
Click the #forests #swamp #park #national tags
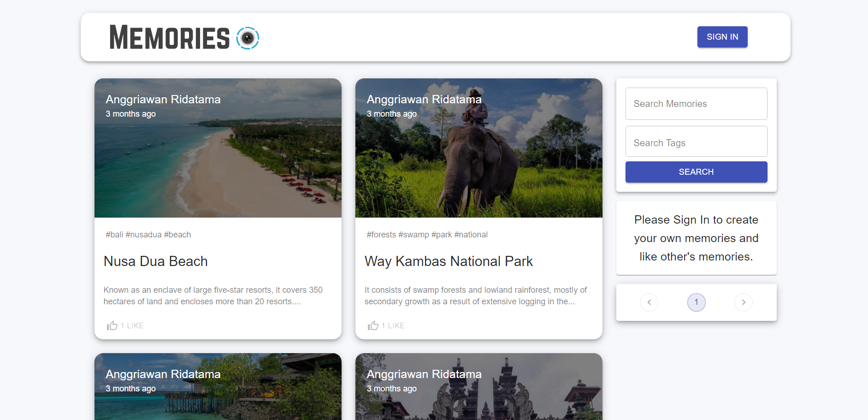point(427,235)
